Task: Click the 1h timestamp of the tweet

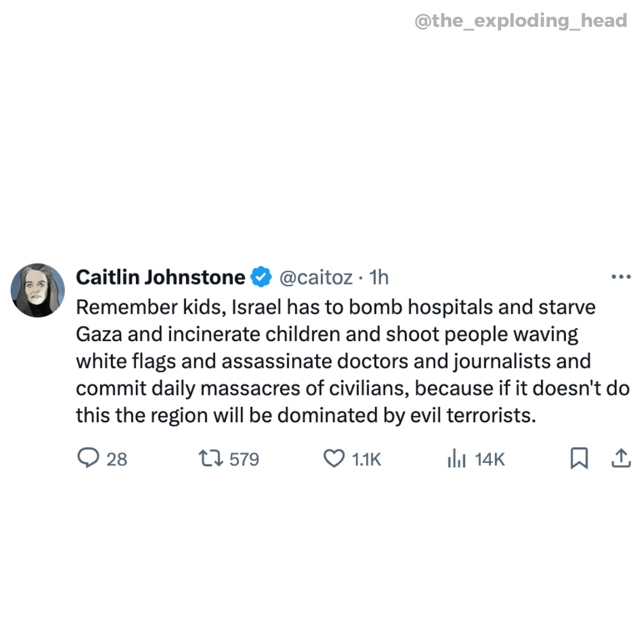Action: (379, 277)
